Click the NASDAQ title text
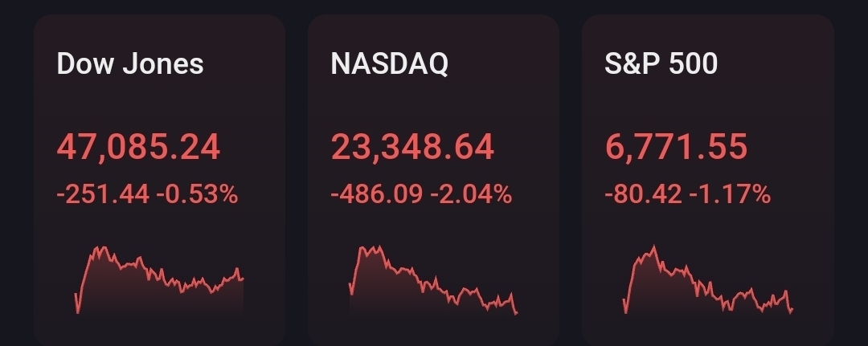The height and width of the screenshot is (346, 868). coord(389,64)
